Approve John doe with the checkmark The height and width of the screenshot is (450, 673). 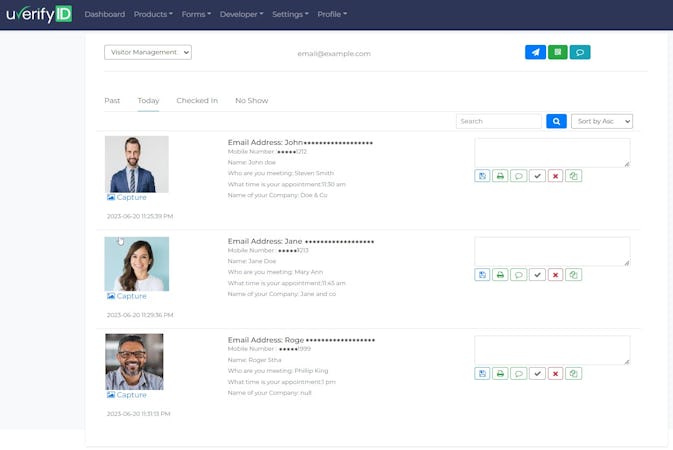tap(537, 176)
